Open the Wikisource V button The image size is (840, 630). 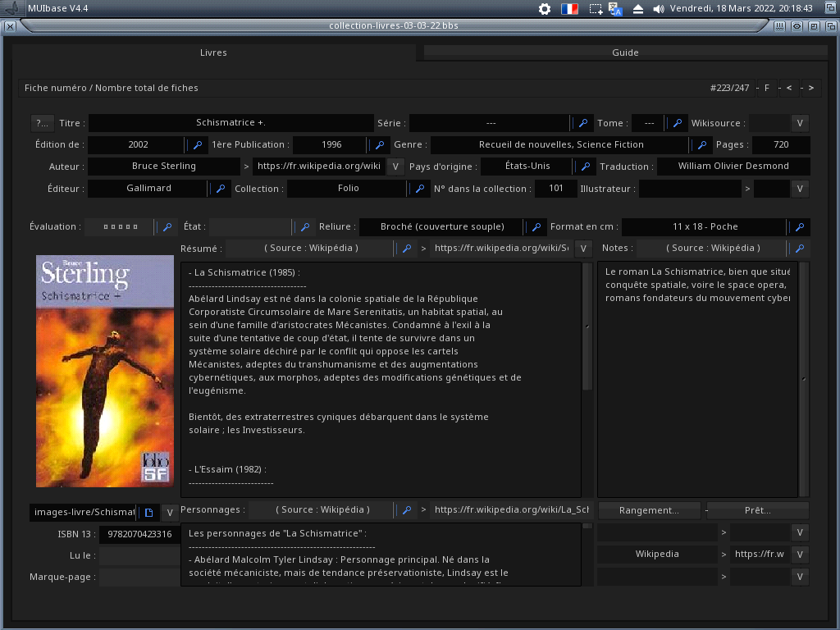[x=800, y=123]
